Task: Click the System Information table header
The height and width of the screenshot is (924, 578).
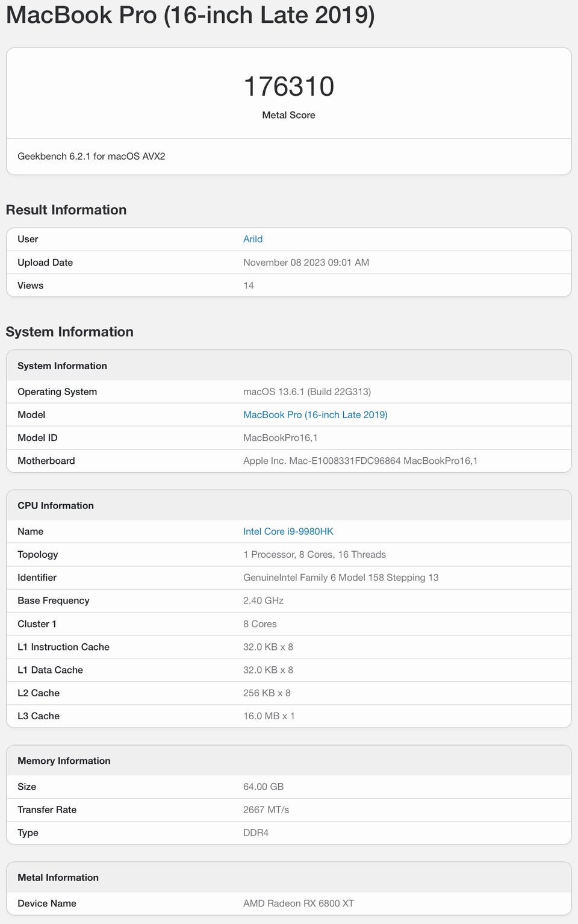Action: coord(62,366)
